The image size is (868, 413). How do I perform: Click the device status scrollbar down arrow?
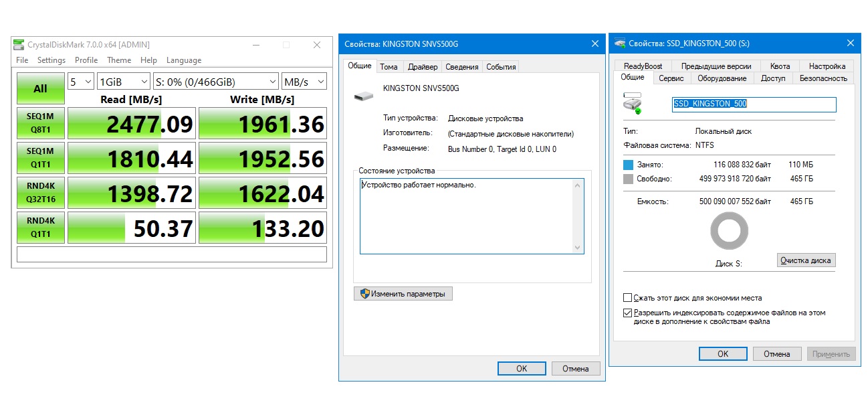(578, 248)
